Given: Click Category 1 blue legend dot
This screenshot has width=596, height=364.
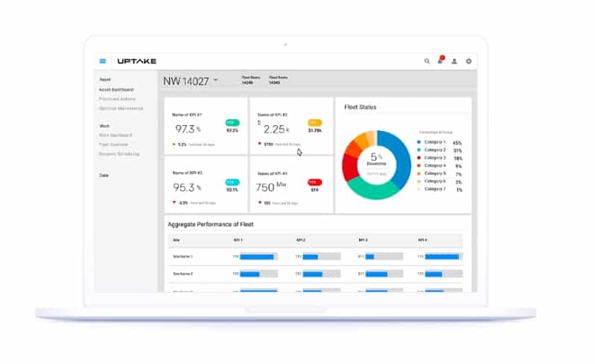Looking at the screenshot, I should point(419,142).
